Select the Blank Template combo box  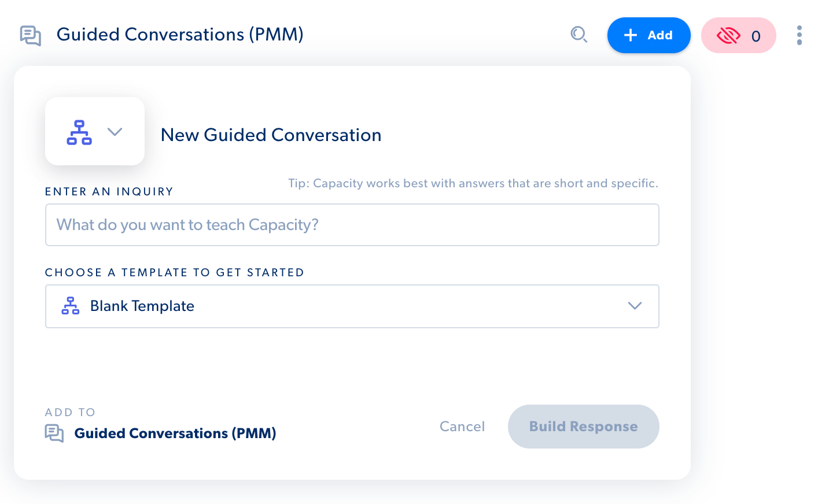(352, 306)
